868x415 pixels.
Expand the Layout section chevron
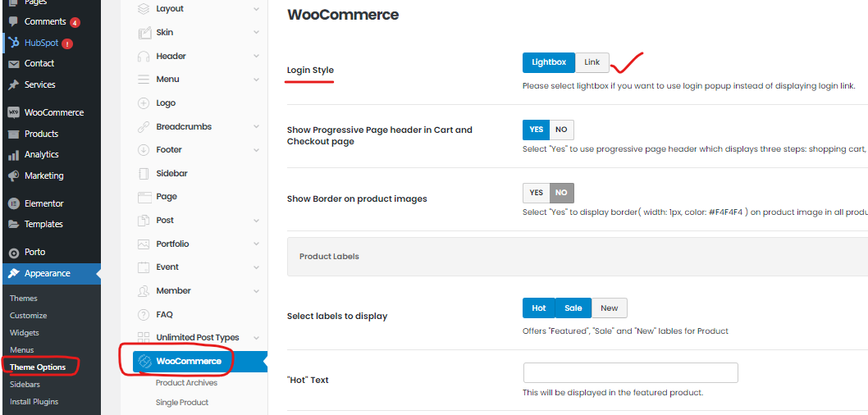(256, 9)
